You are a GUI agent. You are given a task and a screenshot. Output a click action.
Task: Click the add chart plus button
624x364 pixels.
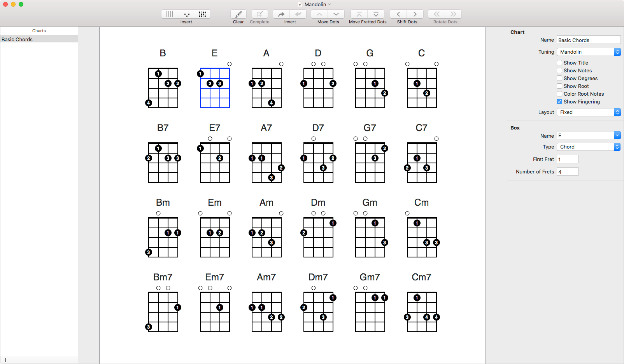tap(6, 360)
